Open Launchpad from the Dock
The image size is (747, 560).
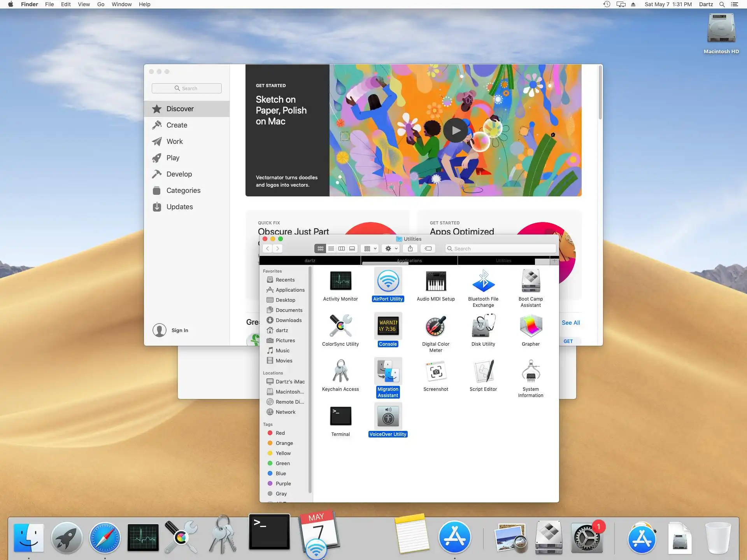pyautogui.click(x=67, y=538)
